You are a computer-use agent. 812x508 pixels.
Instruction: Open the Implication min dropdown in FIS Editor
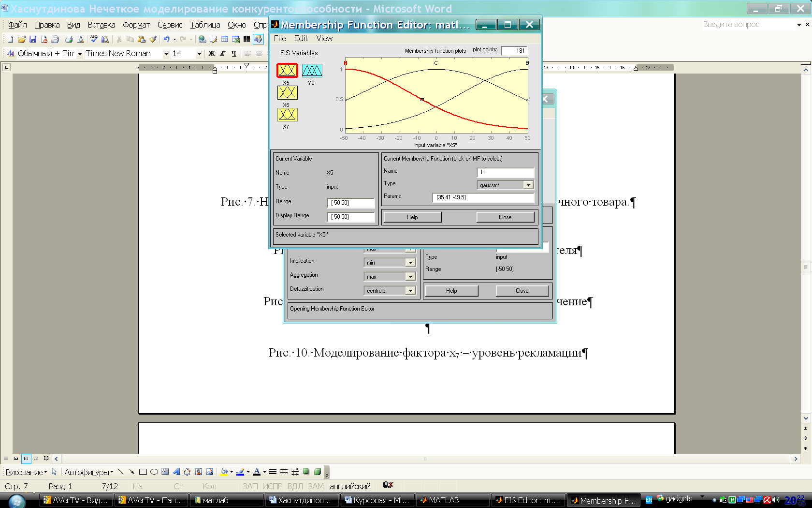pyautogui.click(x=410, y=262)
